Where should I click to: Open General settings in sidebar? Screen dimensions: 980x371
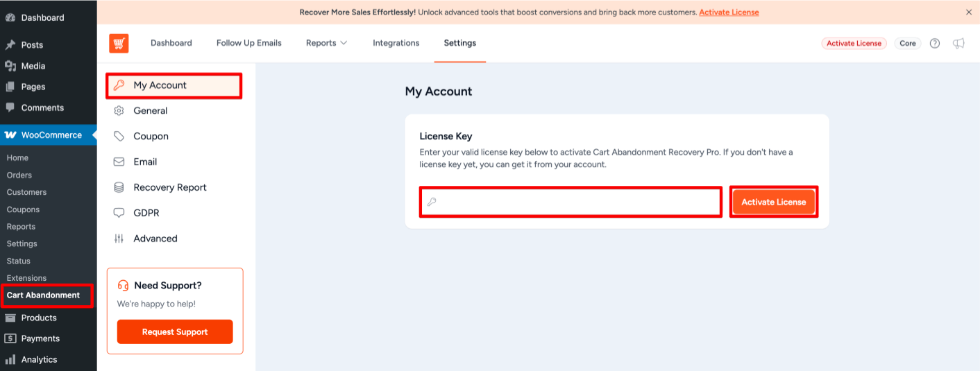[150, 111]
